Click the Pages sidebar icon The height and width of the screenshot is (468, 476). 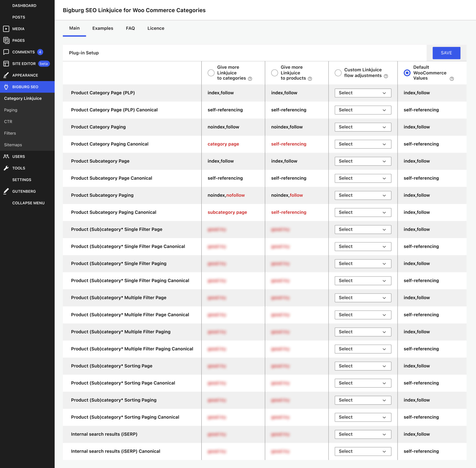6,40
